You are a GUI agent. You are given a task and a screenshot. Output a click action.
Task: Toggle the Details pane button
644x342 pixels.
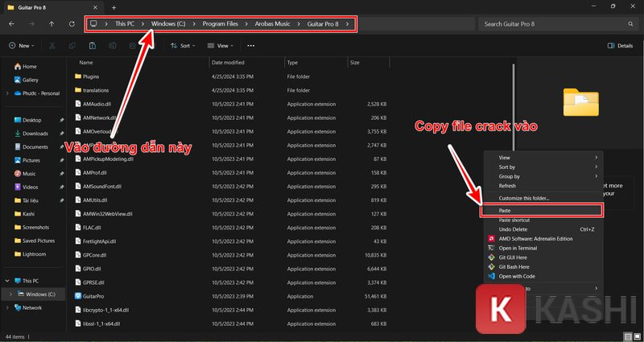pyautogui.click(x=620, y=46)
